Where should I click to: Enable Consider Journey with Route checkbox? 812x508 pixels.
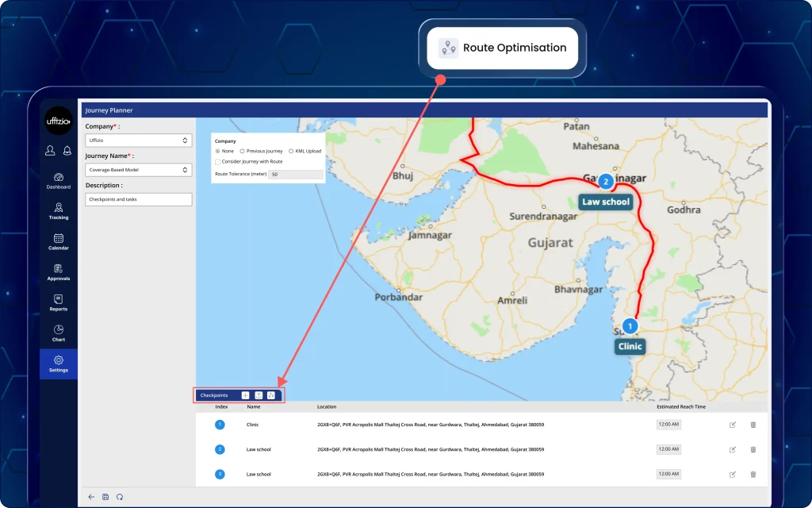pos(217,162)
